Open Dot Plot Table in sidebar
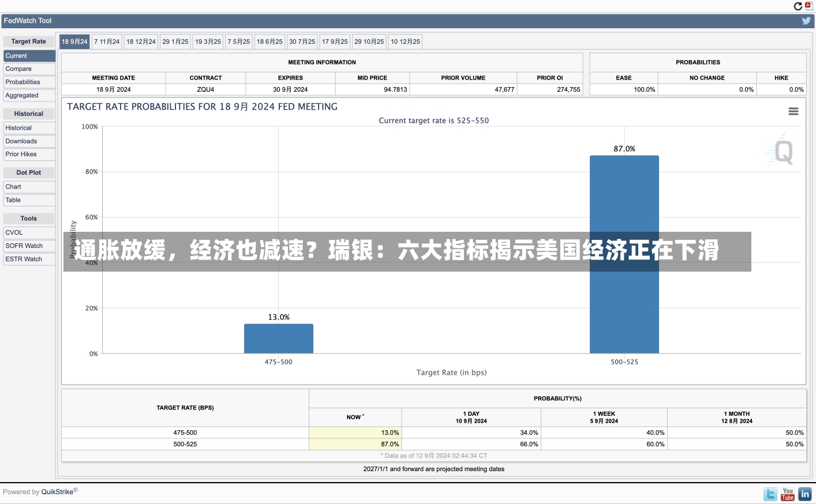The height and width of the screenshot is (504, 816). pyautogui.click(x=29, y=200)
